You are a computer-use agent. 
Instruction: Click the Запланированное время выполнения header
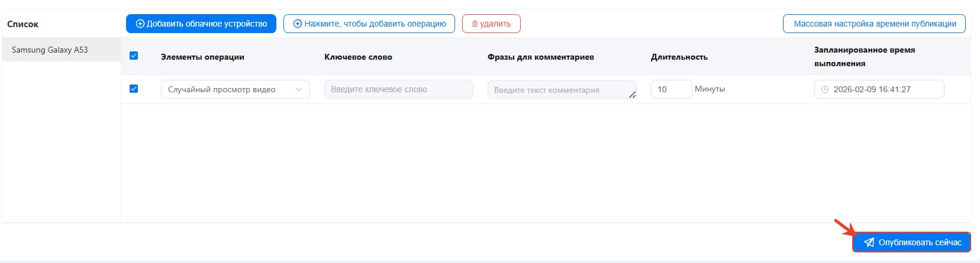tap(865, 56)
